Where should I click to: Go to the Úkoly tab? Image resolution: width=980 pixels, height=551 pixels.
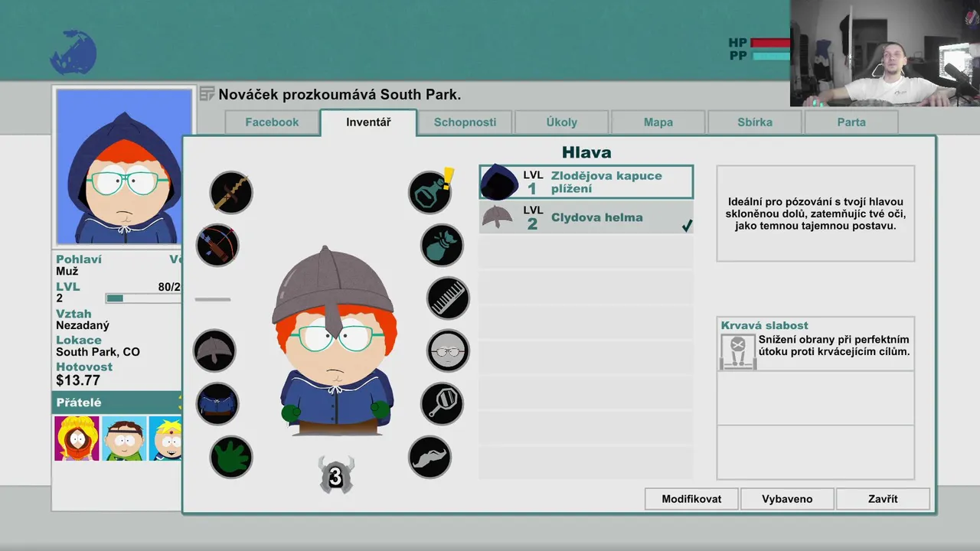pyautogui.click(x=562, y=122)
